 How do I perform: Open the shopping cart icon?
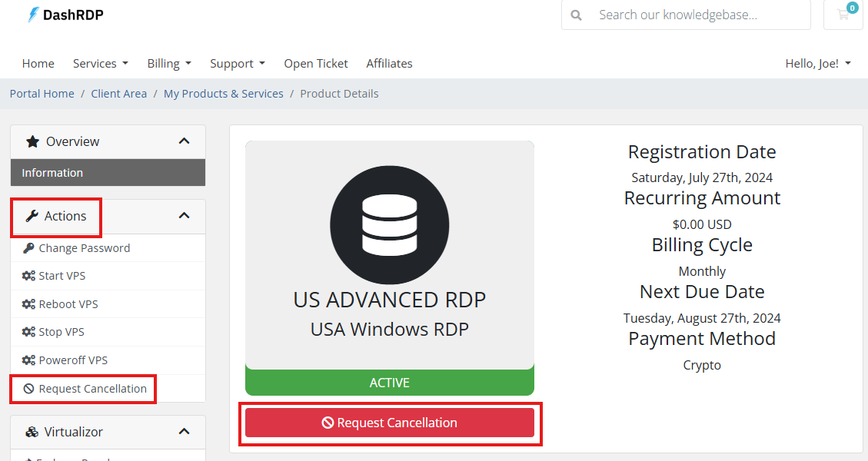[x=843, y=15]
